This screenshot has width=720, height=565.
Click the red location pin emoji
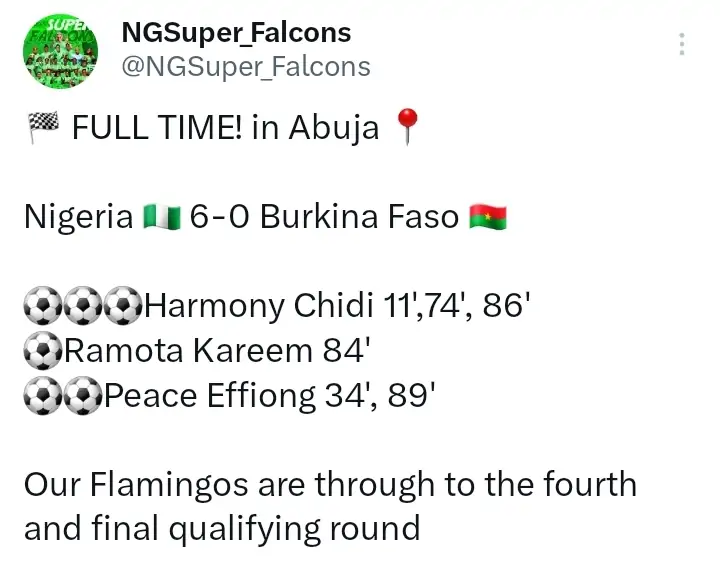[406, 128]
